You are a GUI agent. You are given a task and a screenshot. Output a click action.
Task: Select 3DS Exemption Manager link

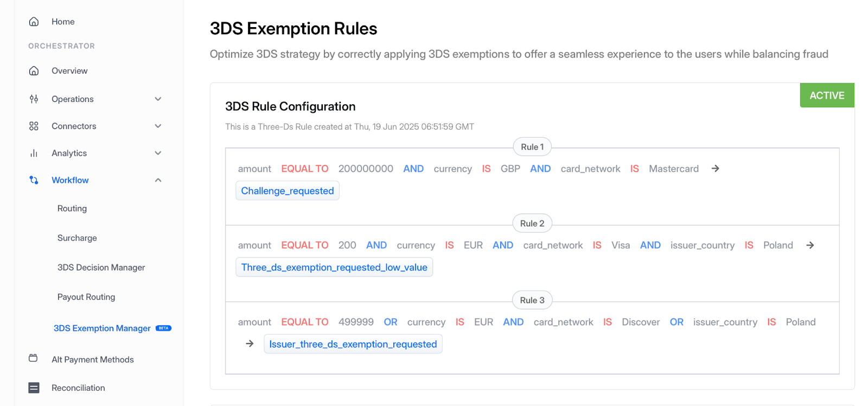102,328
